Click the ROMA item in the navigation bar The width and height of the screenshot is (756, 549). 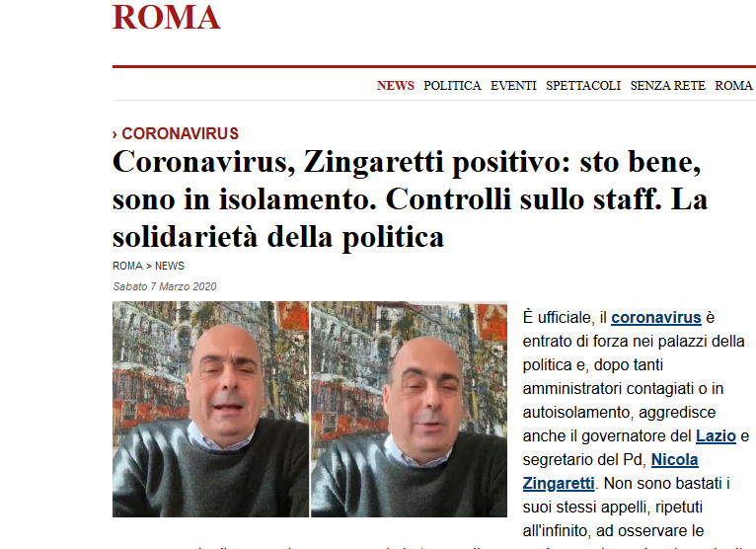(x=734, y=85)
